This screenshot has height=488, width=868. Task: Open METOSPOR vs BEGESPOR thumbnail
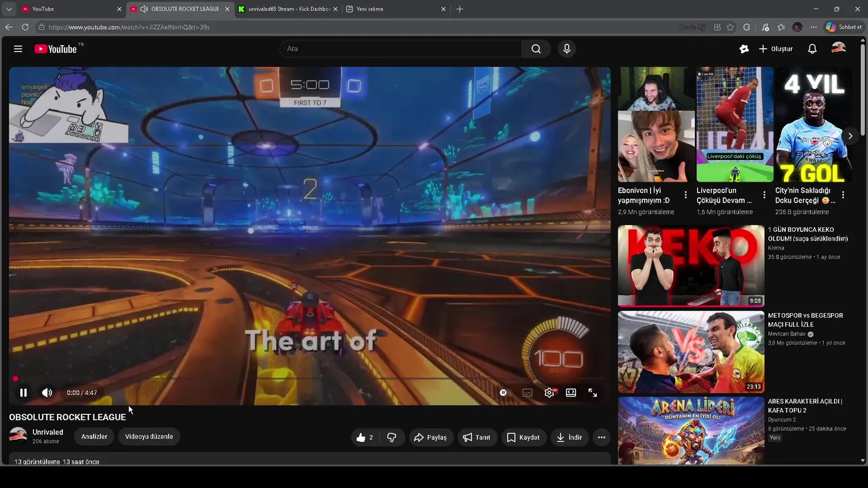(691, 352)
